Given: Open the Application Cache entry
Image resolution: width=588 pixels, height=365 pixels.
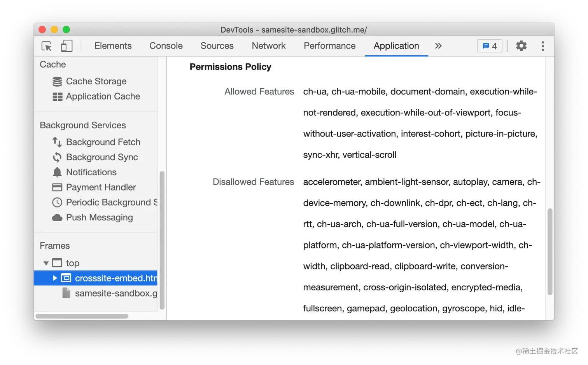Looking at the screenshot, I should pos(103,96).
